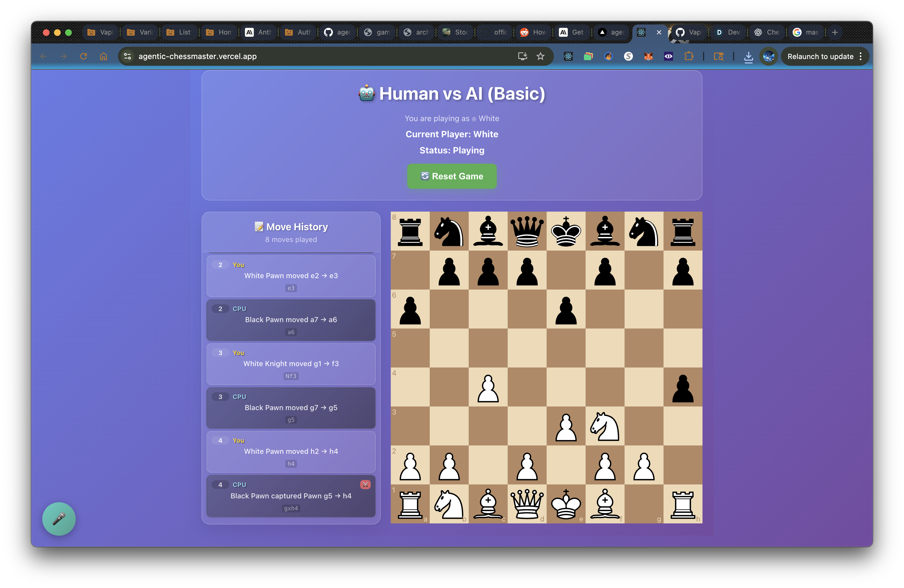The width and height of the screenshot is (904, 588).
Task: Bookmark page with the star icon
Action: click(x=541, y=56)
